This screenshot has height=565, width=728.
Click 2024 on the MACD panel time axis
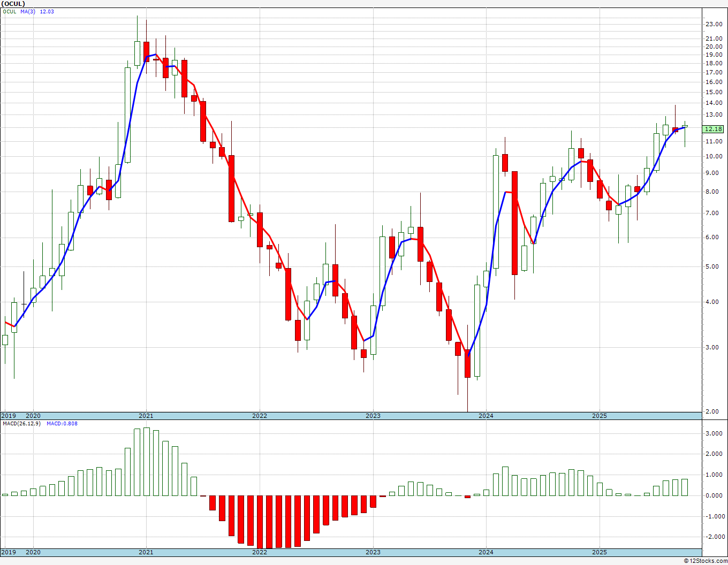(486, 552)
